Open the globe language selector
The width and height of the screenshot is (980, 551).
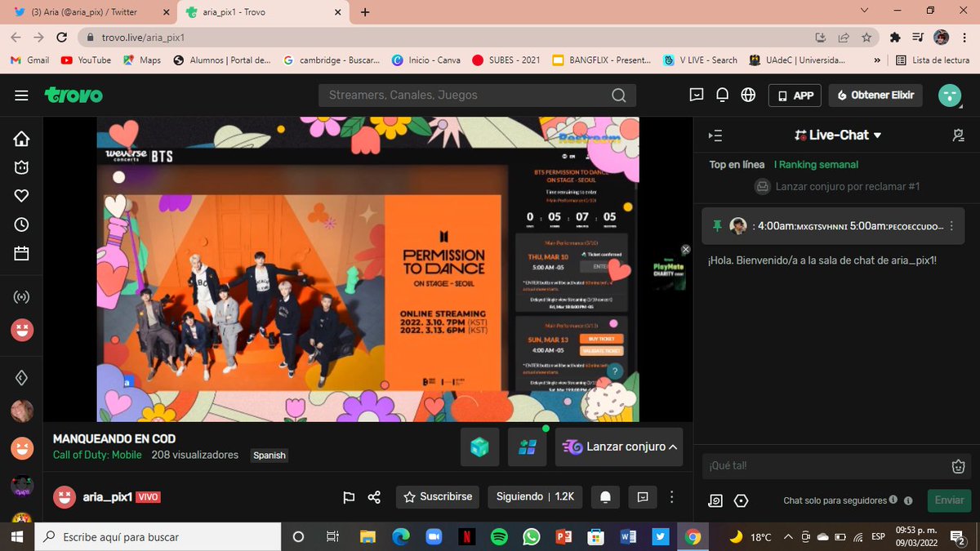point(748,95)
